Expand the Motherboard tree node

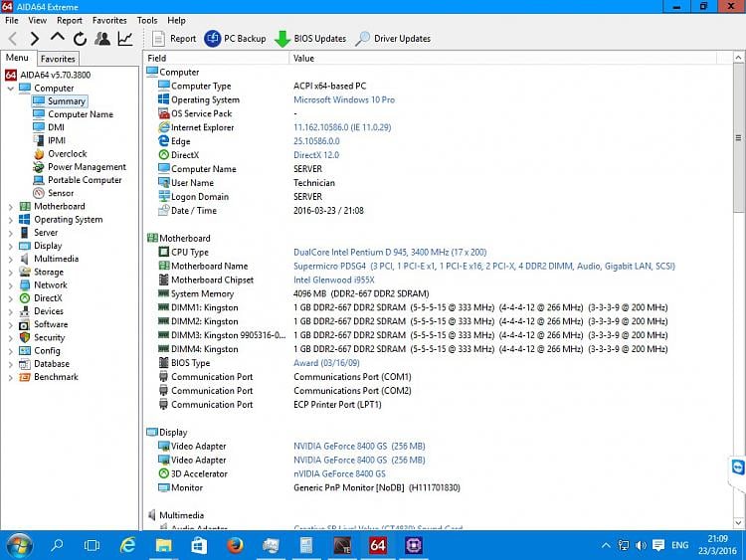pos(11,207)
